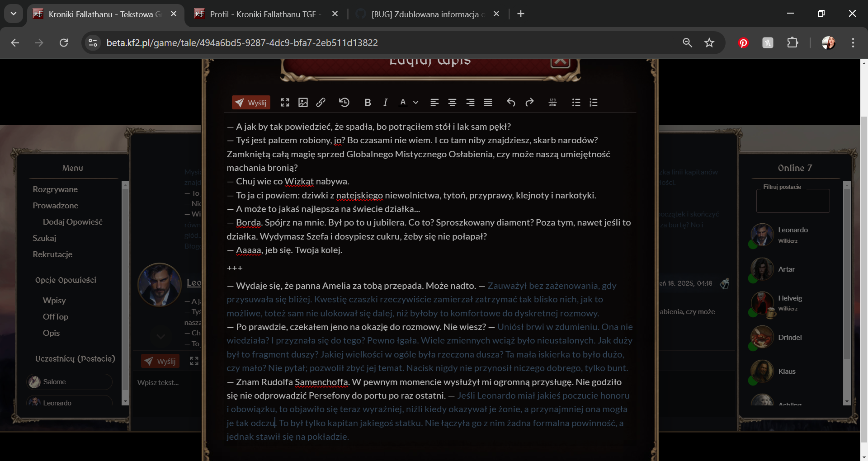The image size is (868, 461).
Task: Switch to the [BUG] Zdublowana informacja tab
Action: pyautogui.click(x=427, y=14)
